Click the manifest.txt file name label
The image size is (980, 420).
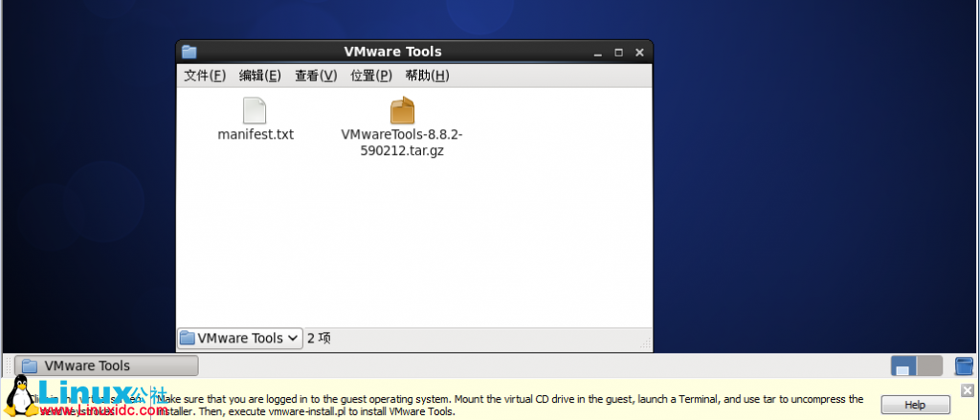[x=256, y=134]
